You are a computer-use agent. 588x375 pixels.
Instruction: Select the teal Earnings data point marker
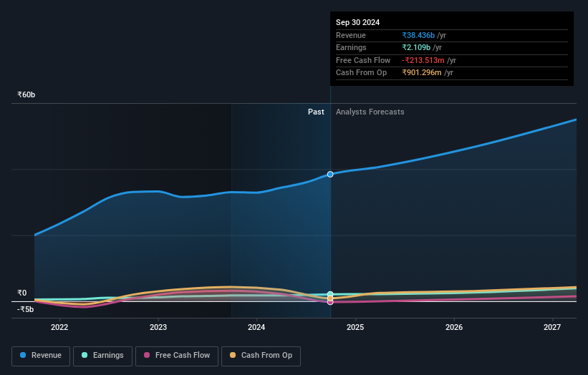pyautogui.click(x=330, y=294)
